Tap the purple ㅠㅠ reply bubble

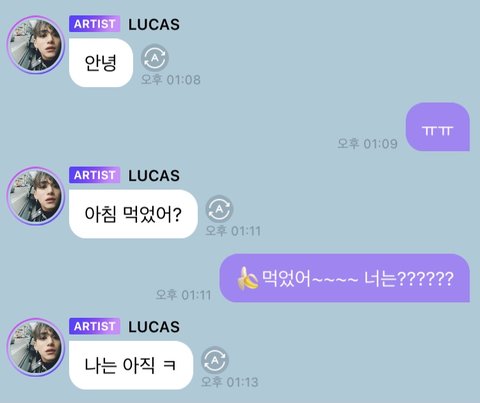pyautogui.click(x=438, y=127)
